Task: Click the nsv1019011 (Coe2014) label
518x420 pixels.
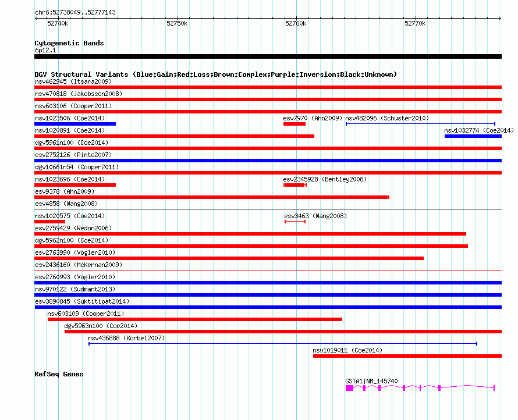Action: point(347,350)
